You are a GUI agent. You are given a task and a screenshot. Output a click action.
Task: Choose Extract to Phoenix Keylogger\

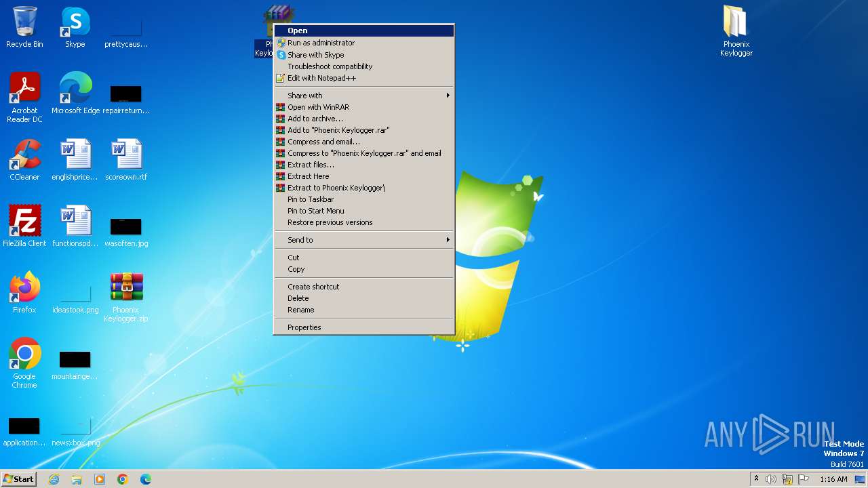(x=363, y=188)
